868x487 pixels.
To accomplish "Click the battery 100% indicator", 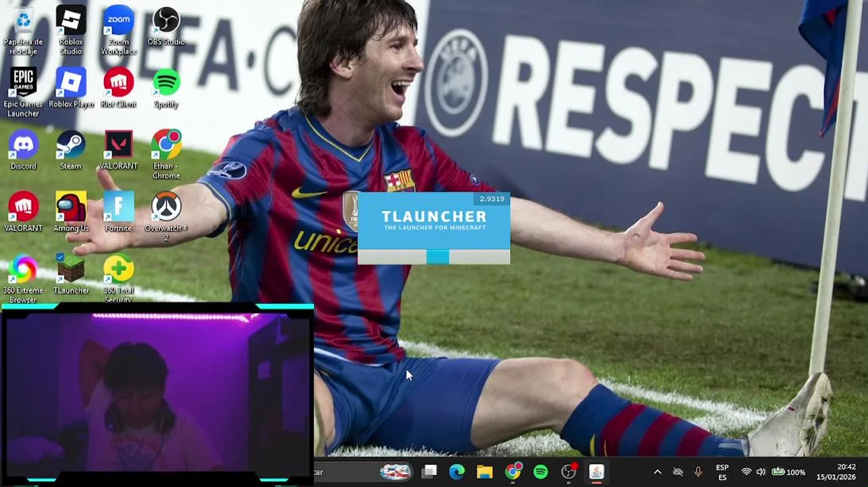I will coord(788,472).
